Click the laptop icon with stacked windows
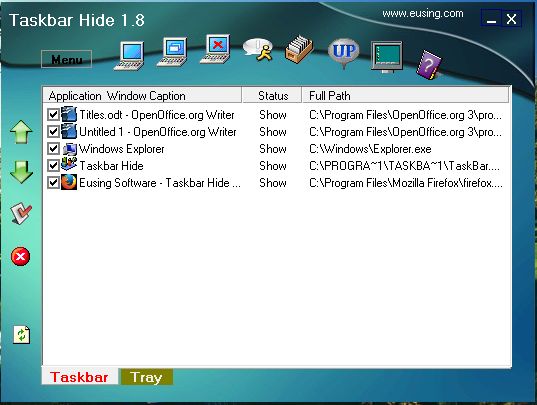This screenshot has width=537, height=405. tap(172, 52)
